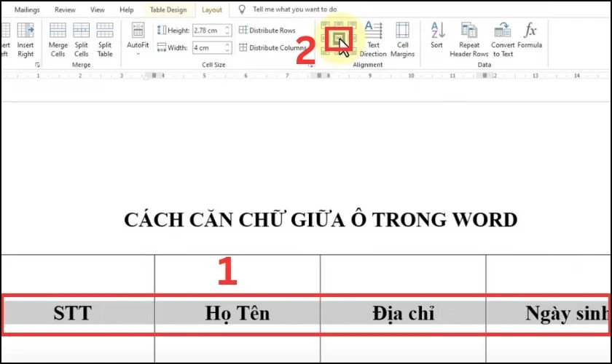Open the AutoFit dropdown menu
This screenshot has width=612, height=364.
[138, 39]
